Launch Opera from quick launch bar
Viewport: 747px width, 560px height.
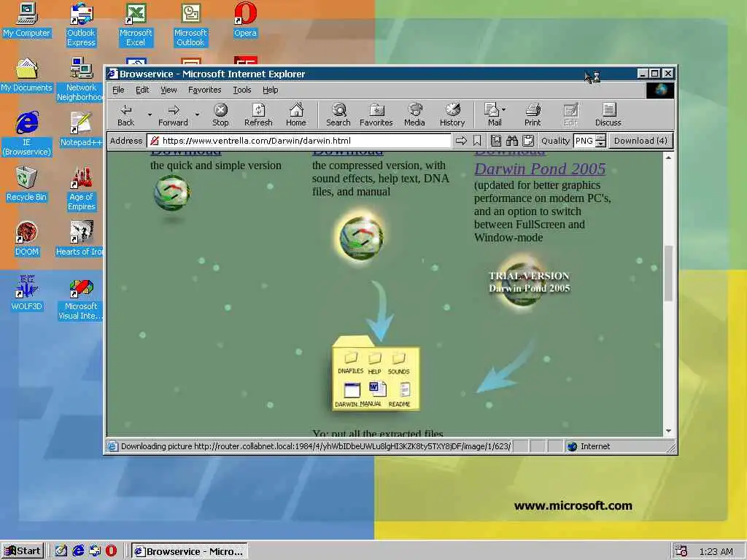(x=111, y=551)
